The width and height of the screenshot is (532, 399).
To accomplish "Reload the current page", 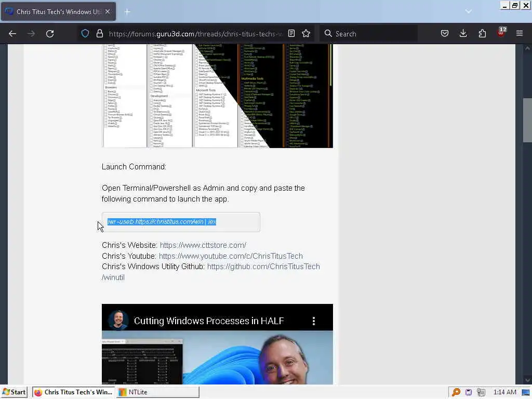I will pyautogui.click(x=50, y=34).
